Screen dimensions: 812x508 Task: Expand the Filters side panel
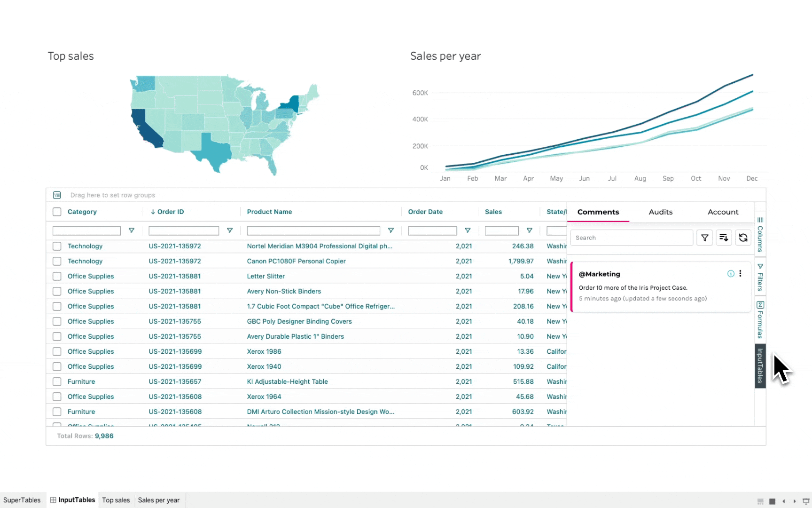(x=760, y=277)
